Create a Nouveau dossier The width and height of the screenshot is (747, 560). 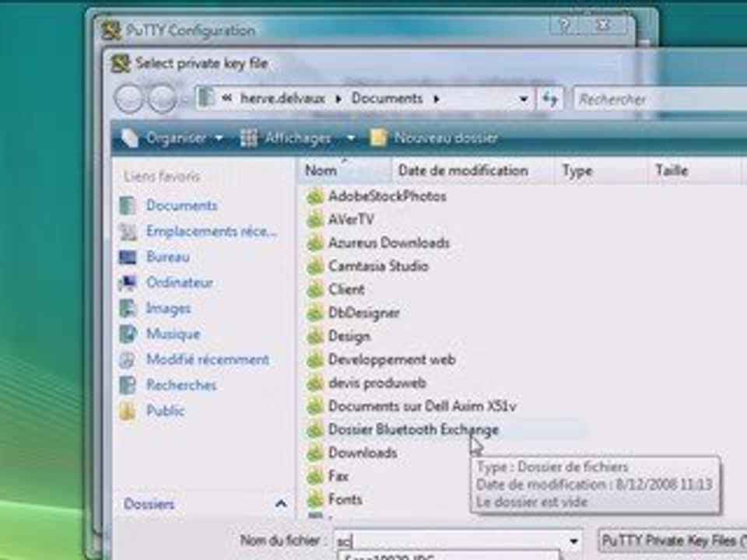(x=434, y=138)
